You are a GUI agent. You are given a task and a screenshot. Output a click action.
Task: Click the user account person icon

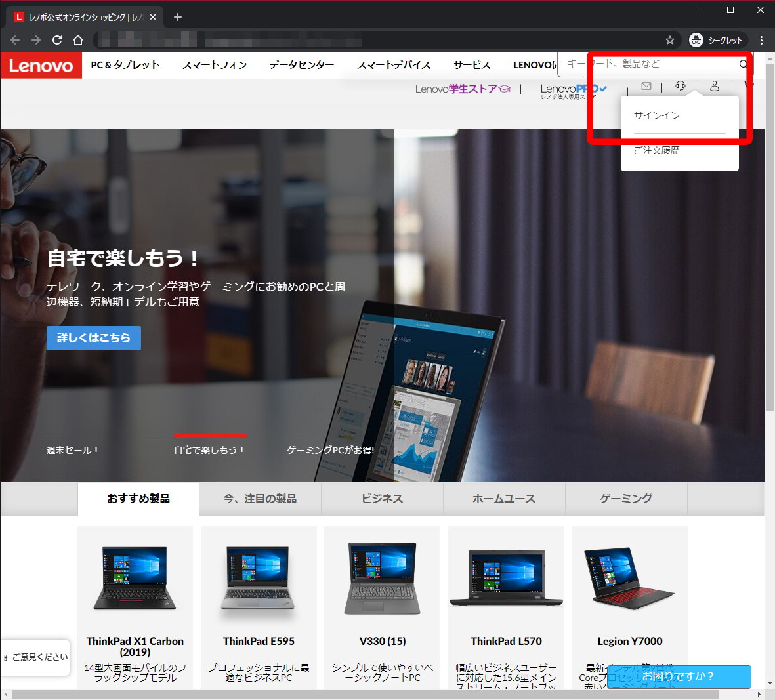click(714, 86)
